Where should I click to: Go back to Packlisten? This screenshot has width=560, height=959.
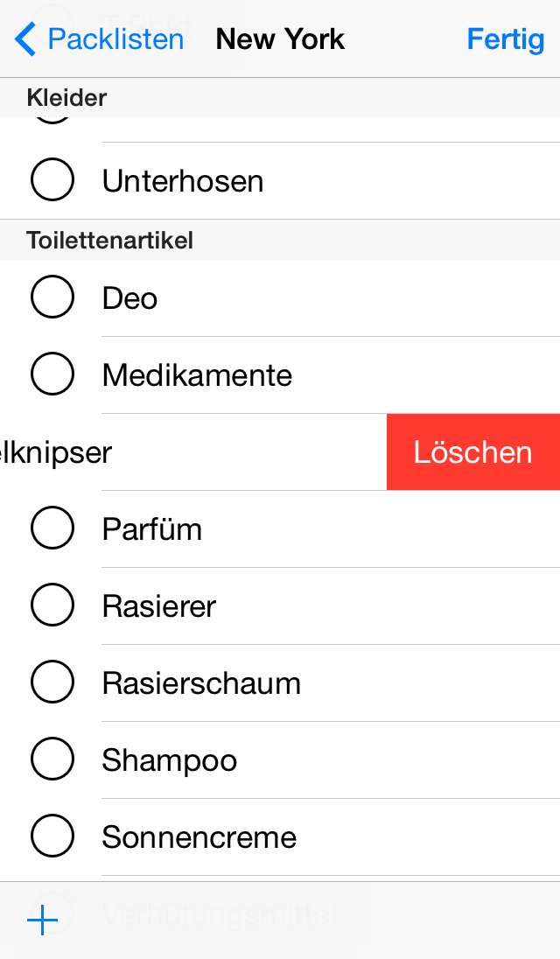115,39
